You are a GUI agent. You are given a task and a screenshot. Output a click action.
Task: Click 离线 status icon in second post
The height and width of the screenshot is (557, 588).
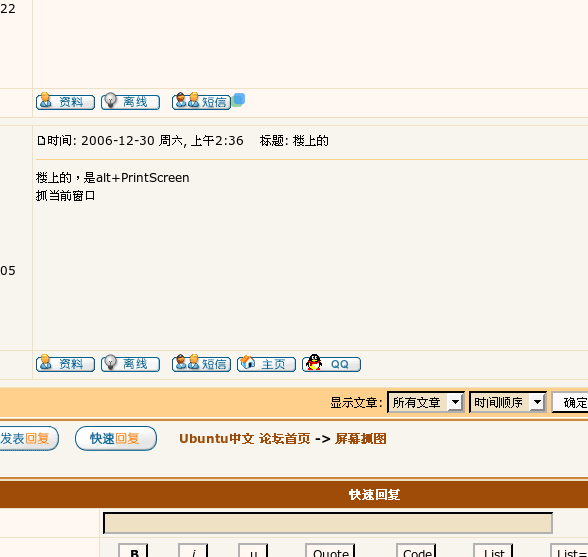[x=130, y=363]
